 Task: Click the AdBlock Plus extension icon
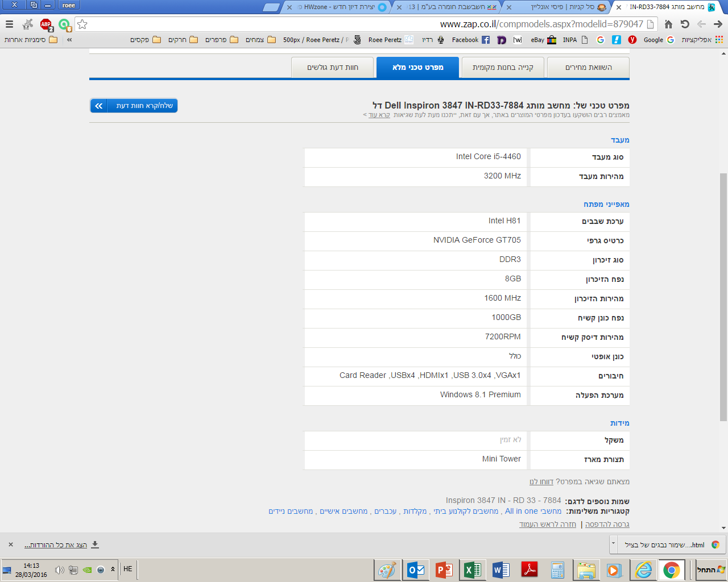(x=46, y=24)
